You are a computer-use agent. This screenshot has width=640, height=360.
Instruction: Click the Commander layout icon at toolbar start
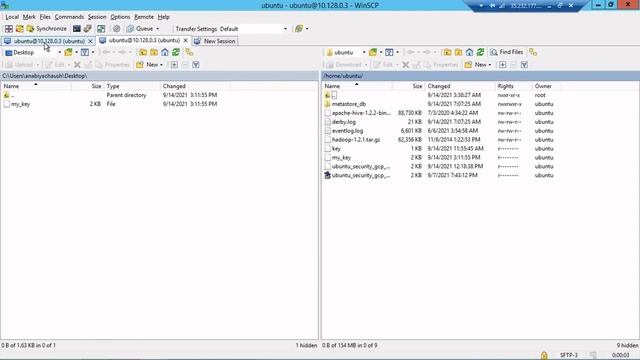point(9,29)
